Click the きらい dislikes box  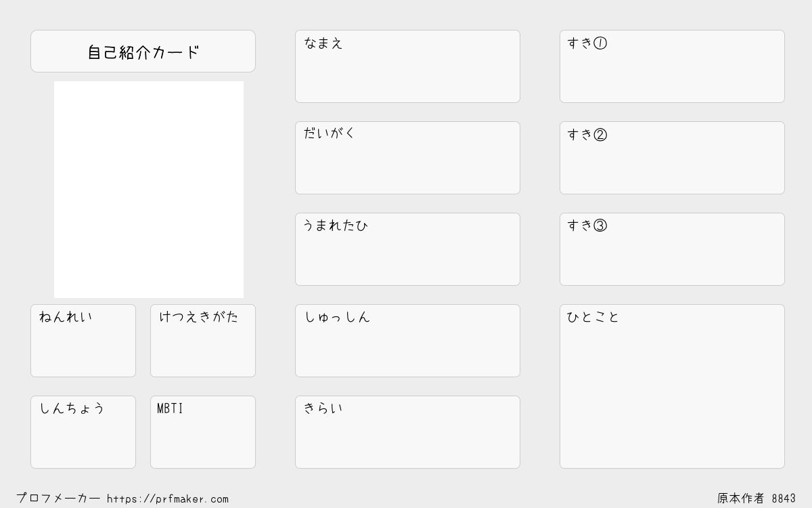tap(407, 432)
